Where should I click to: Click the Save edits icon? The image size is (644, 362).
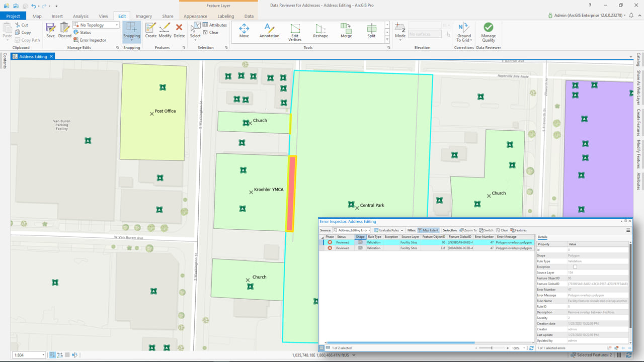tap(50, 30)
